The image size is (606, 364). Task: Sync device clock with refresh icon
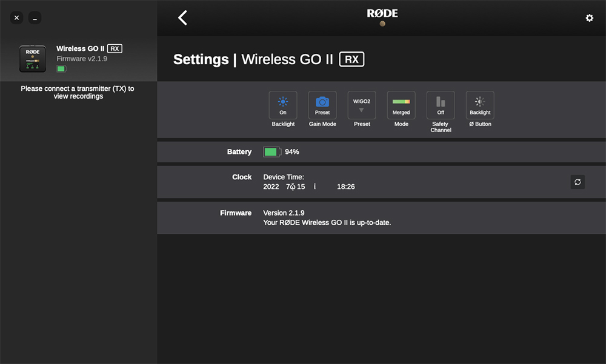[578, 182]
